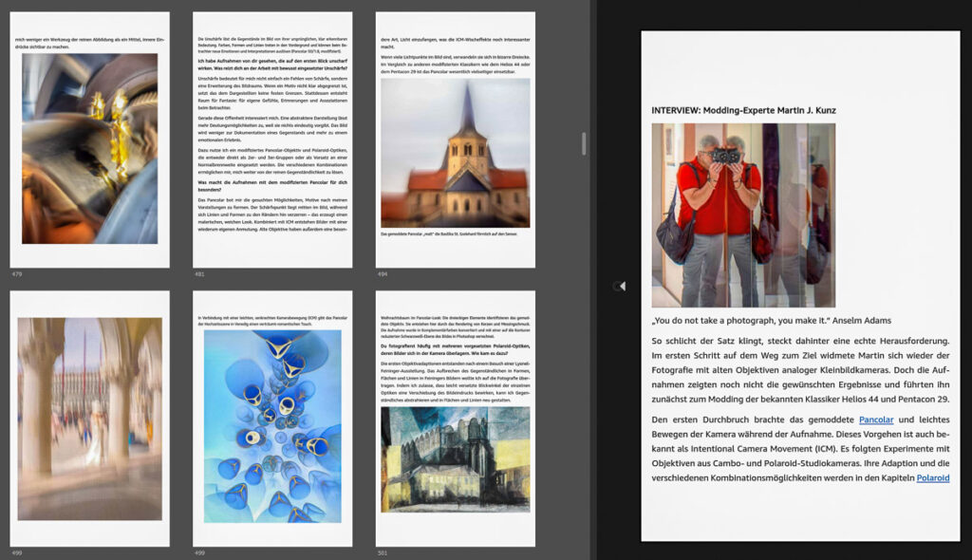Collapse the preview panel with the arrow
The width and height of the screenshot is (972, 560).
619,286
